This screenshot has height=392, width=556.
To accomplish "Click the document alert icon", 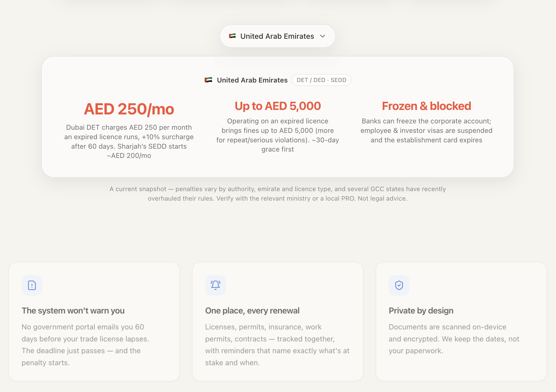I will click(32, 285).
